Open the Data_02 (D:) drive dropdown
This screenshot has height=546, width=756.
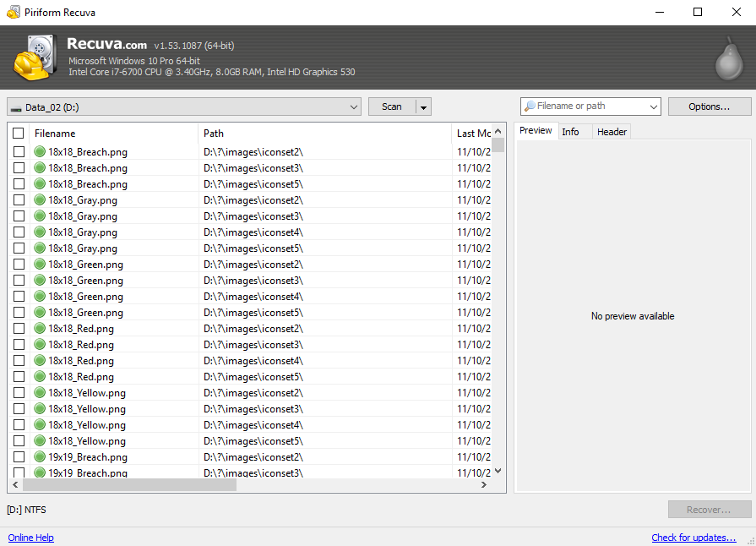[354, 107]
